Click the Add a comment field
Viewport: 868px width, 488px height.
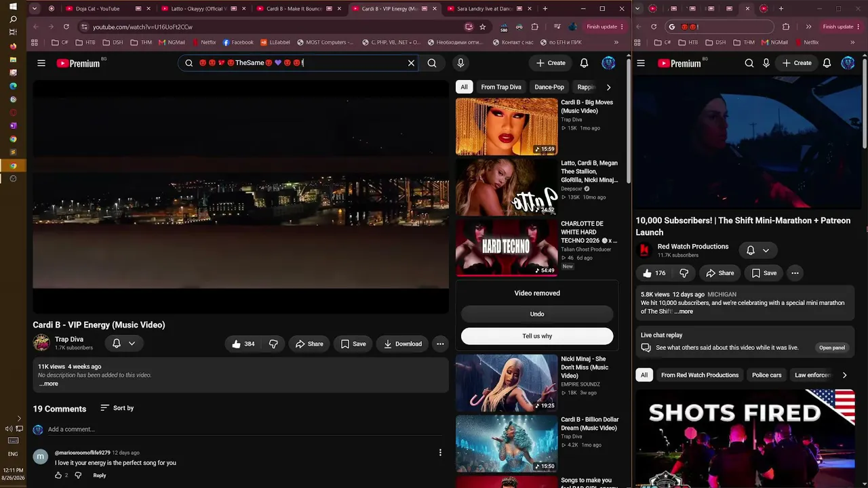[244, 429]
